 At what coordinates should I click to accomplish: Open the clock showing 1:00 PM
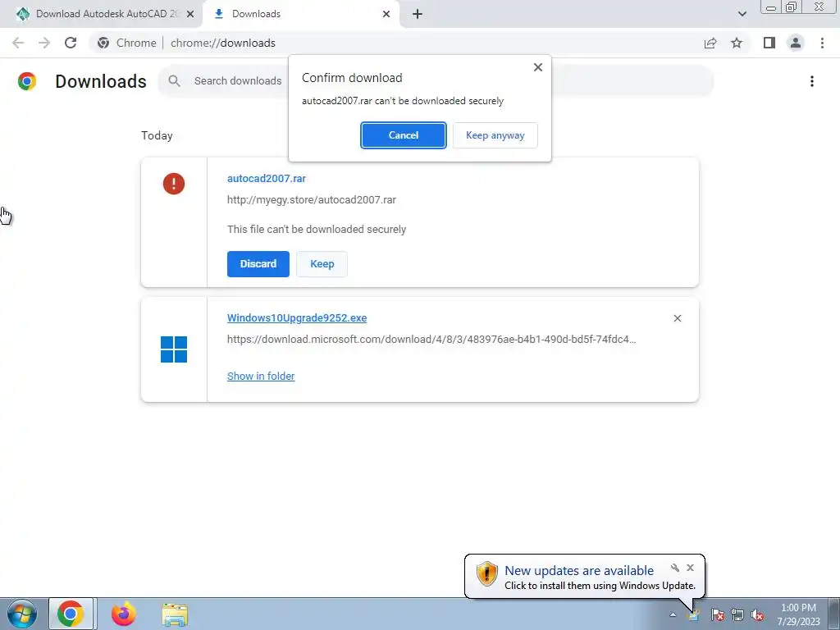798,614
